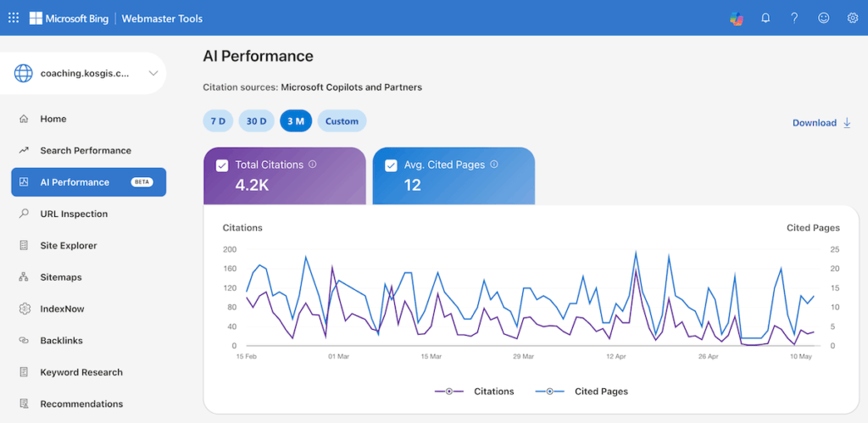
Task: Select the 30 D date range
Action: pos(256,121)
